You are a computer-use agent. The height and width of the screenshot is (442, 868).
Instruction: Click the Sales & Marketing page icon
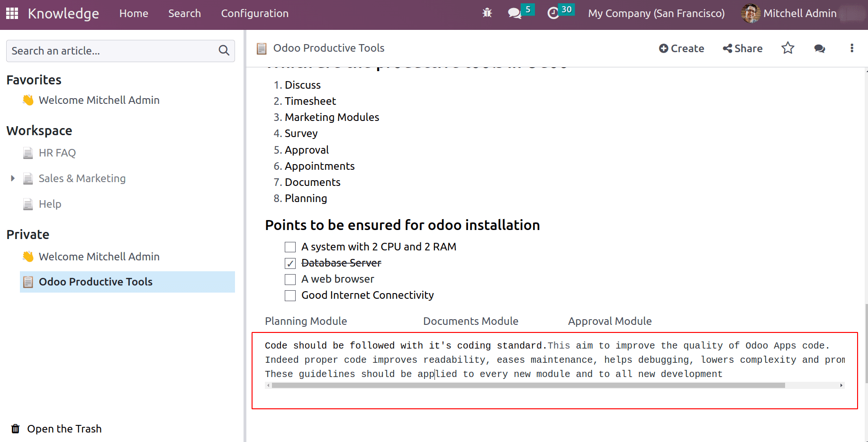click(28, 178)
